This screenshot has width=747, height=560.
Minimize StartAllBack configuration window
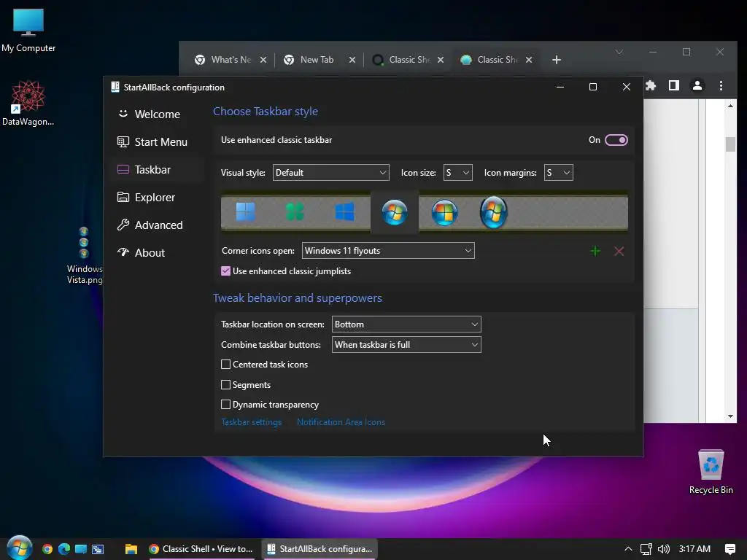tap(560, 87)
